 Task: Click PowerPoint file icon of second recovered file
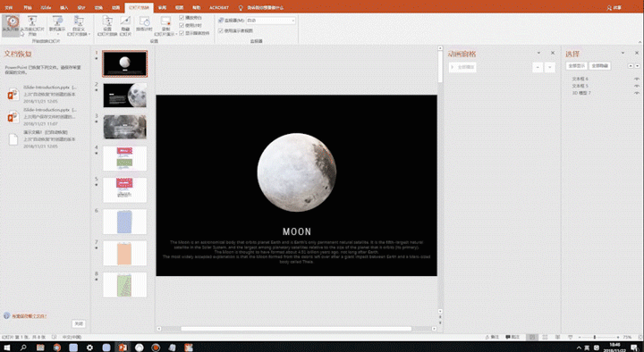pyautogui.click(x=13, y=116)
